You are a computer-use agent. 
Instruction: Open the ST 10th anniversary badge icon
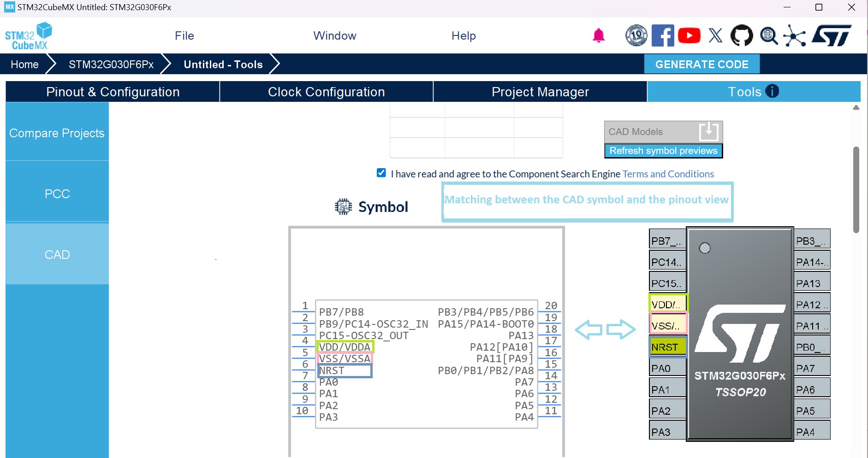636,35
